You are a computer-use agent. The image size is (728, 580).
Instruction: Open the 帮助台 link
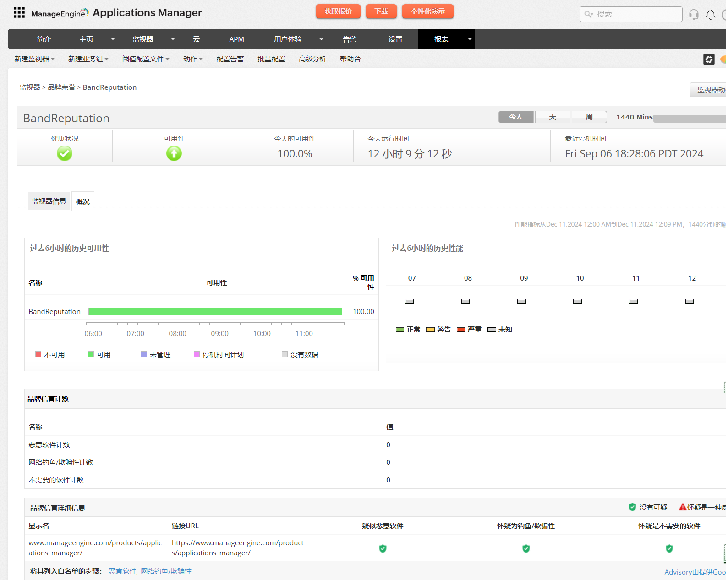coord(350,59)
